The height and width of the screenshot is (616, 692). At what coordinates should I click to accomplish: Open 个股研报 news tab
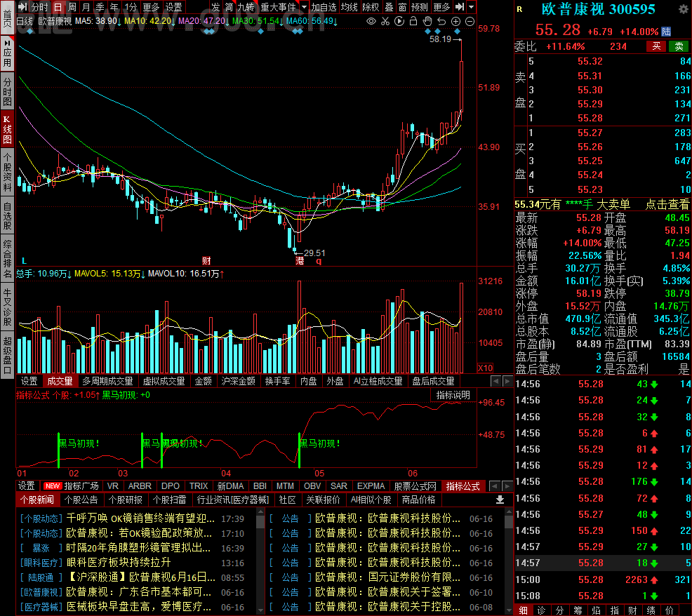(x=126, y=500)
